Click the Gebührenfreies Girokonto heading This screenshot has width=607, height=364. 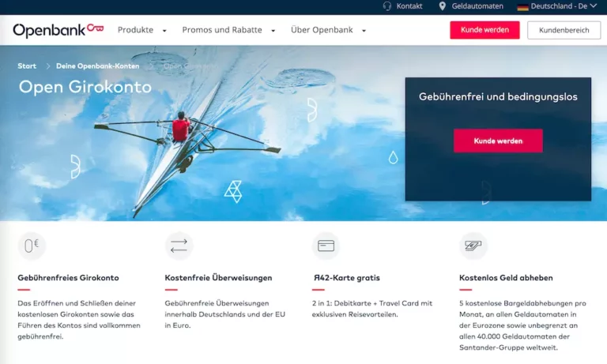(68, 278)
